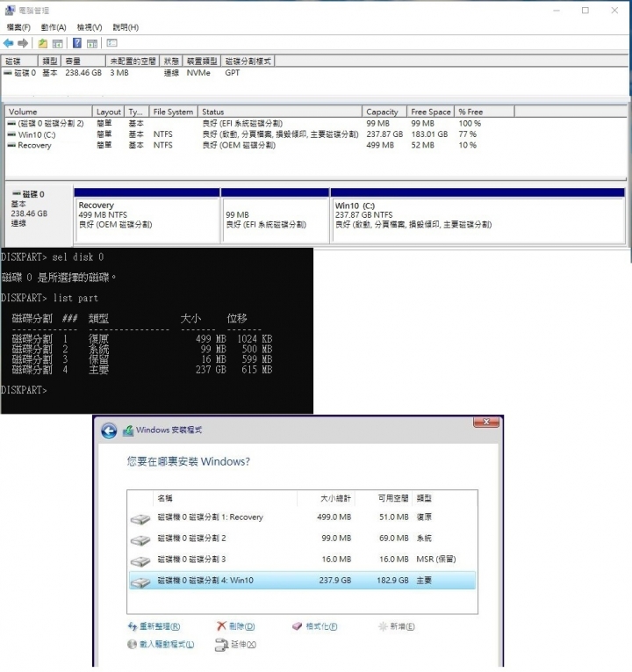Click the DISKPART prompt at console bottom
Screen dimensions: 632x672
[x=24, y=390]
